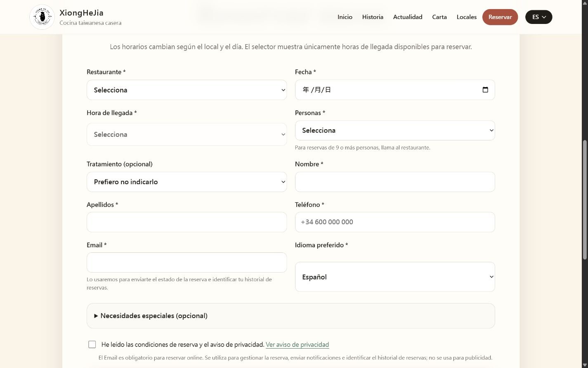Click the XiongHeJia bear logo

(42, 17)
